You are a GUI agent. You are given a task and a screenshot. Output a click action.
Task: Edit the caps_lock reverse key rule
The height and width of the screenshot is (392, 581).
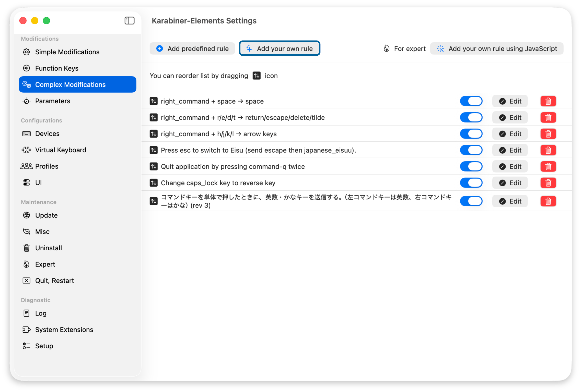coord(510,183)
